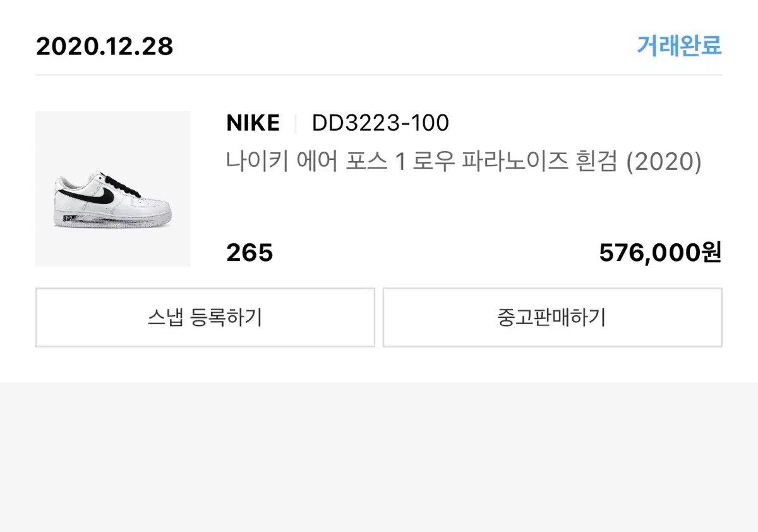This screenshot has height=532, width=758.
Task: Click the 흰검 colorway text in the title
Action: [x=596, y=162]
